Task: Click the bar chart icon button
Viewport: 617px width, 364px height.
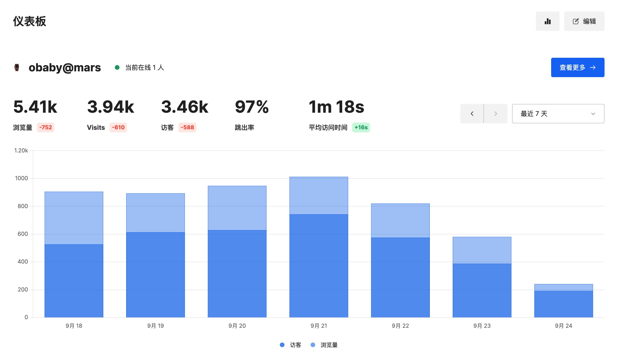Action: point(547,21)
